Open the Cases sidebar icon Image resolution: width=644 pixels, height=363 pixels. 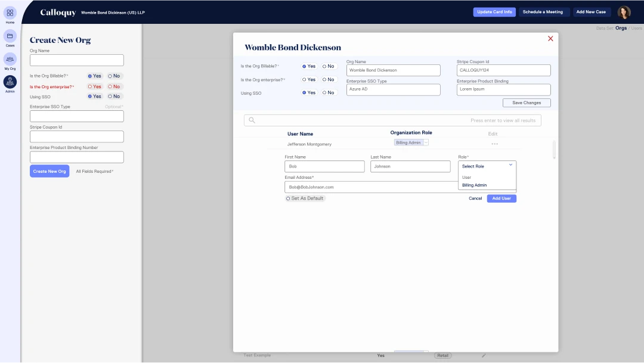(10, 36)
